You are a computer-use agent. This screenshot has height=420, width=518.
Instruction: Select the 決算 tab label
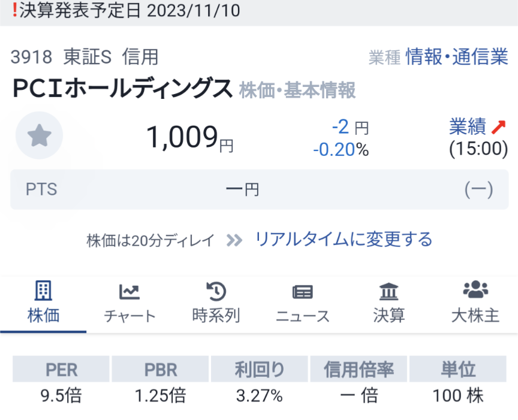pyautogui.click(x=389, y=316)
